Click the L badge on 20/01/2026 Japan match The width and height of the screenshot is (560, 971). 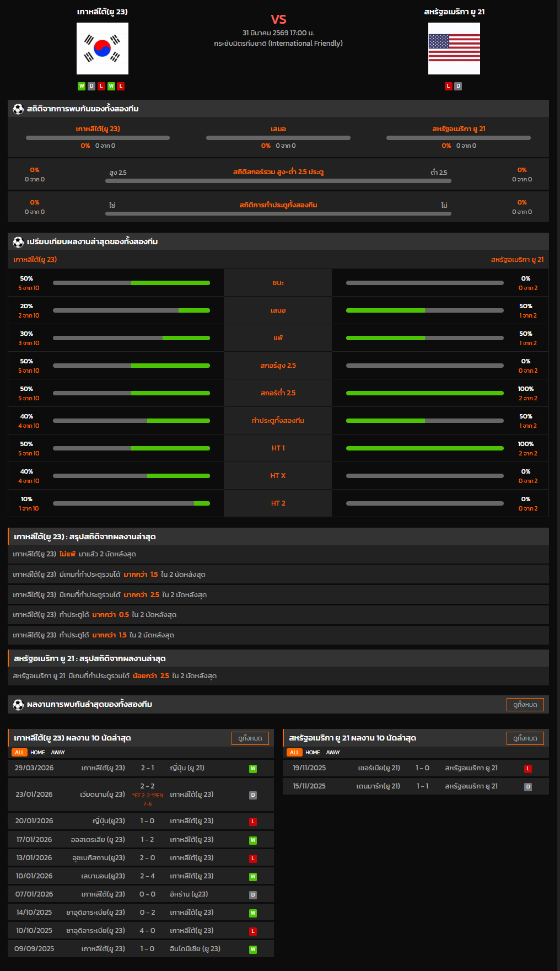coord(253,822)
